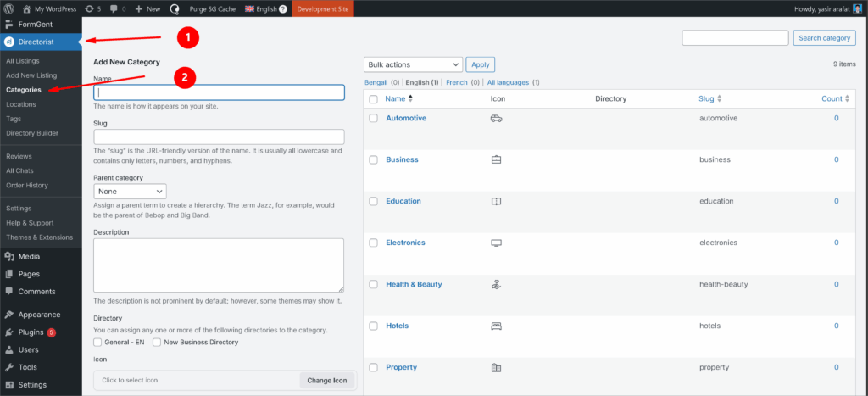Screen dimensions: 868x396
Task: Click into the category Name field
Action: (219, 92)
